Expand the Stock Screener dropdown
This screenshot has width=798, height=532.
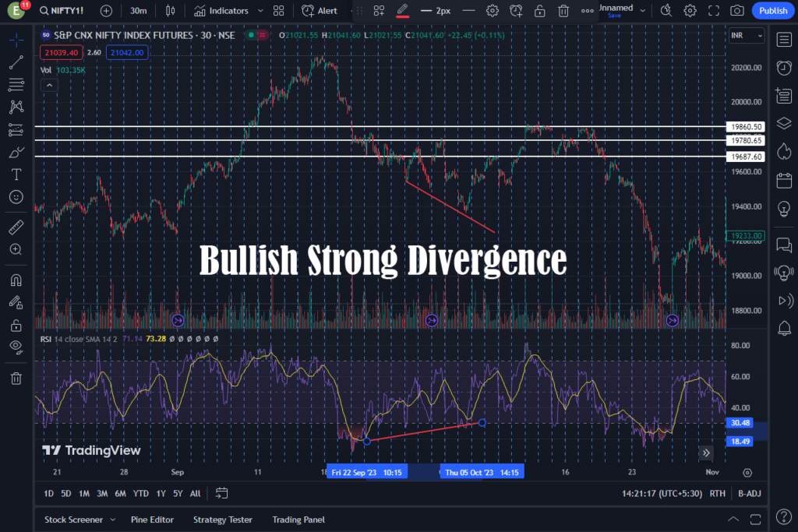[x=113, y=520]
